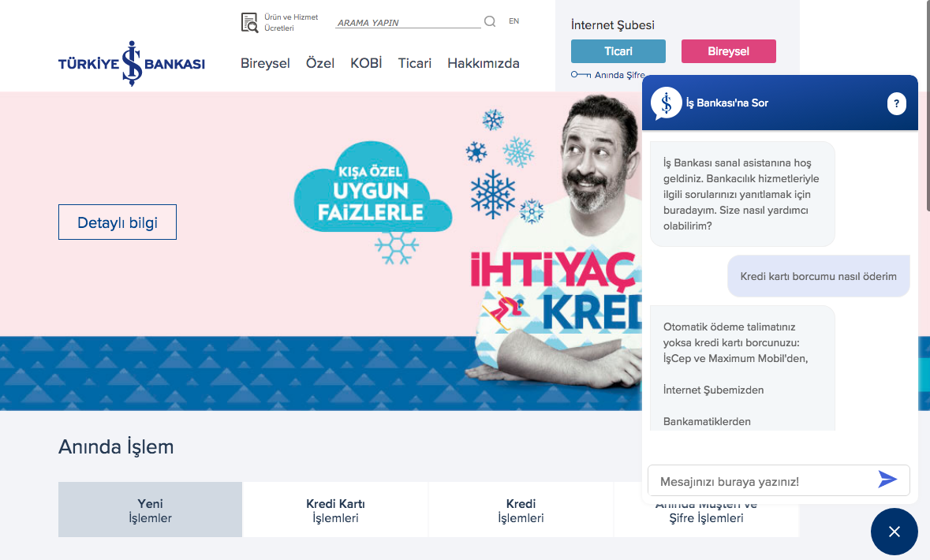The height and width of the screenshot is (560, 930).
Task: Open the KOBİ menu
Action: pyautogui.click(x=366, y=63)
